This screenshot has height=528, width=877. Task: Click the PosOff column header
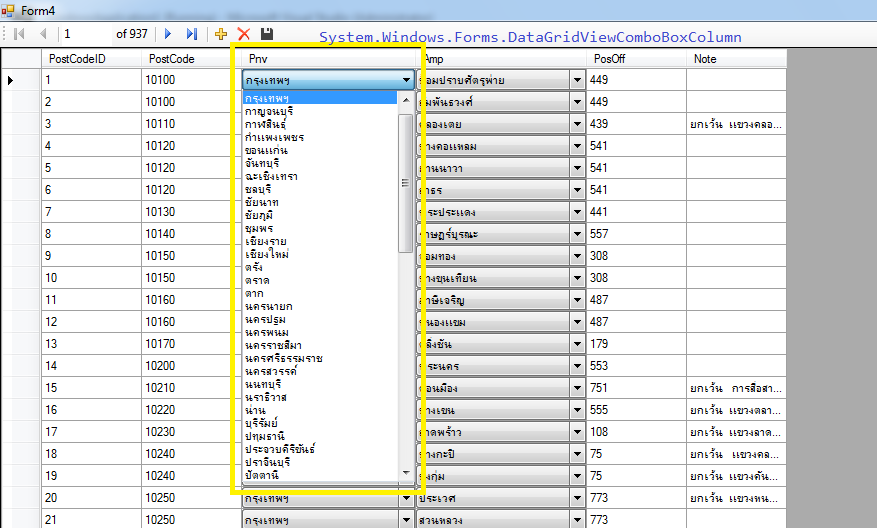click(609, 59)
